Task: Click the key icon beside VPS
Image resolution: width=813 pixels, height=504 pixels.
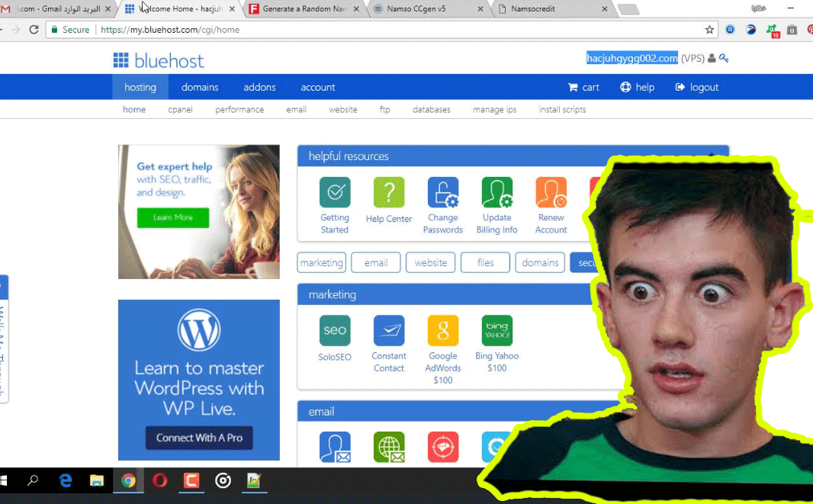Action: click(x=724, y=59)
